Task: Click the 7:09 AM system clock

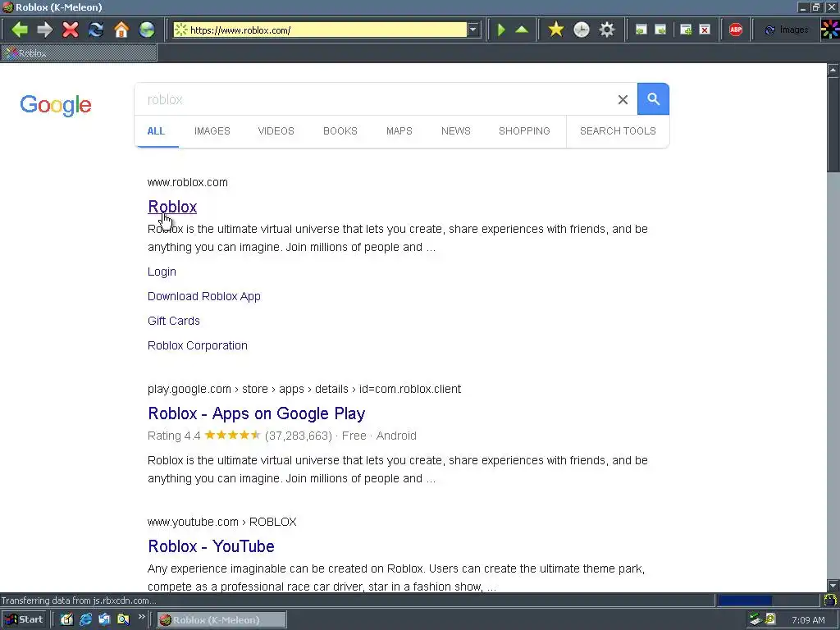Action: (x=808, y=620)
